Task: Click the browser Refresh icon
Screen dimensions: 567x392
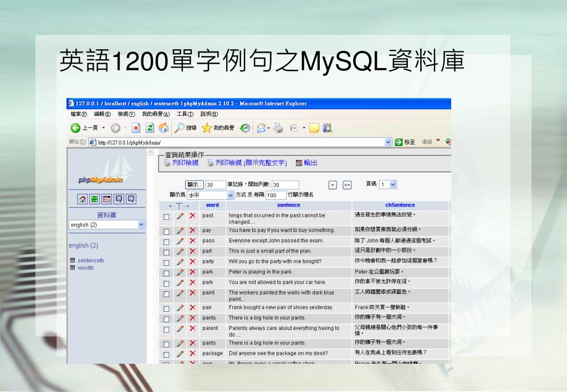Action: tap(150, 128)
